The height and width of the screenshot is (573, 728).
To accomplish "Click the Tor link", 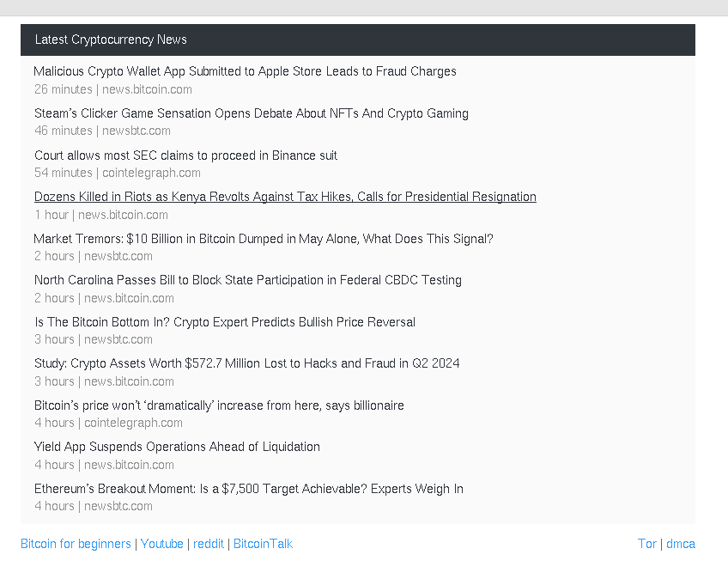I will pyautogui.click(x=647, y=544).
